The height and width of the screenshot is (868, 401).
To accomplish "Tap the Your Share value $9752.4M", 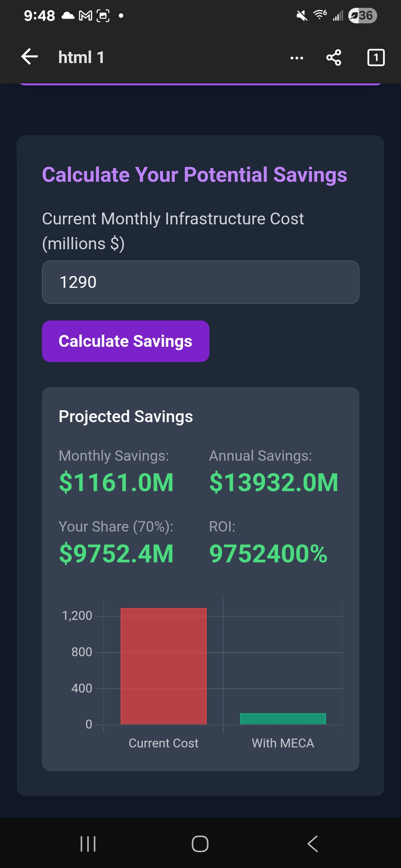I will click(116, 554).
